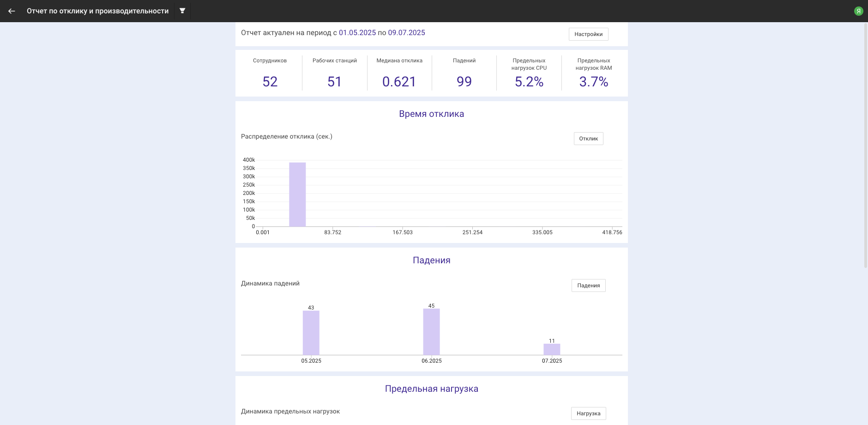Click the green user avatar icon
The image size is (868, 425).
pos(858,11)
